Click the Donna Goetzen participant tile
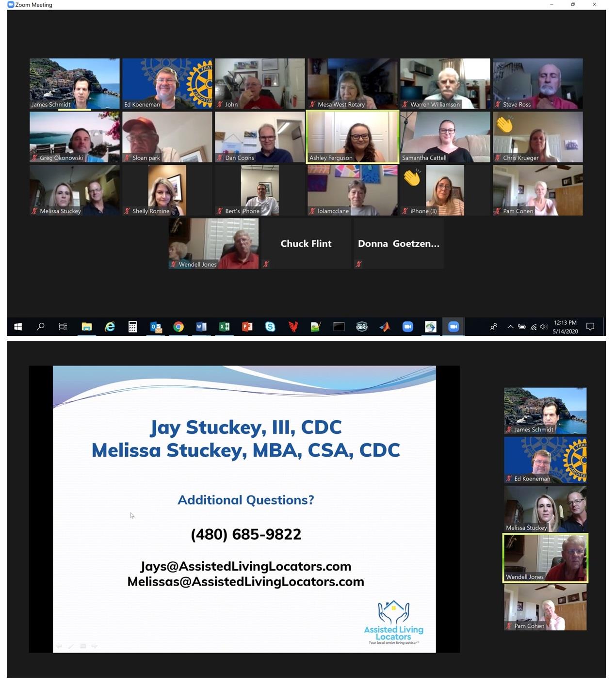616x685 pixels. click(x=399, y=243)
